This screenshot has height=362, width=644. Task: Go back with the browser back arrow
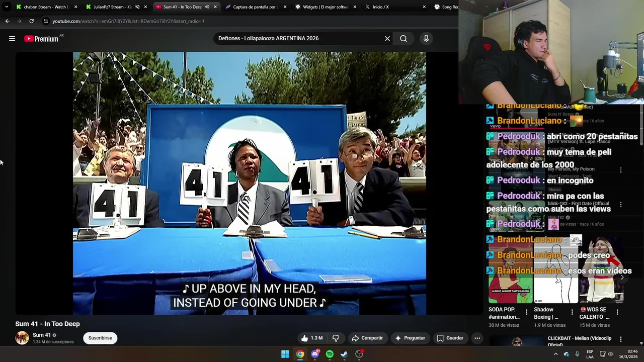coord(7,21)
